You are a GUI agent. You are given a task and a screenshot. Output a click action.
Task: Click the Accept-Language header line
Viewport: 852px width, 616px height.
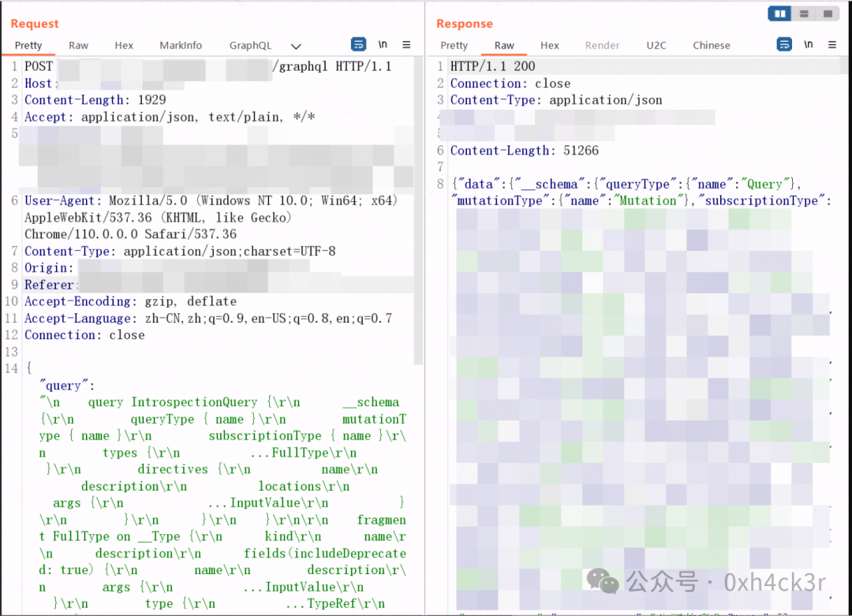click(208, 319)
